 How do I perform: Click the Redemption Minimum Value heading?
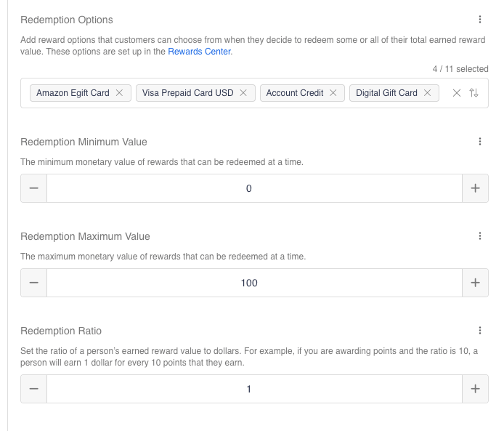click(84, 142)
